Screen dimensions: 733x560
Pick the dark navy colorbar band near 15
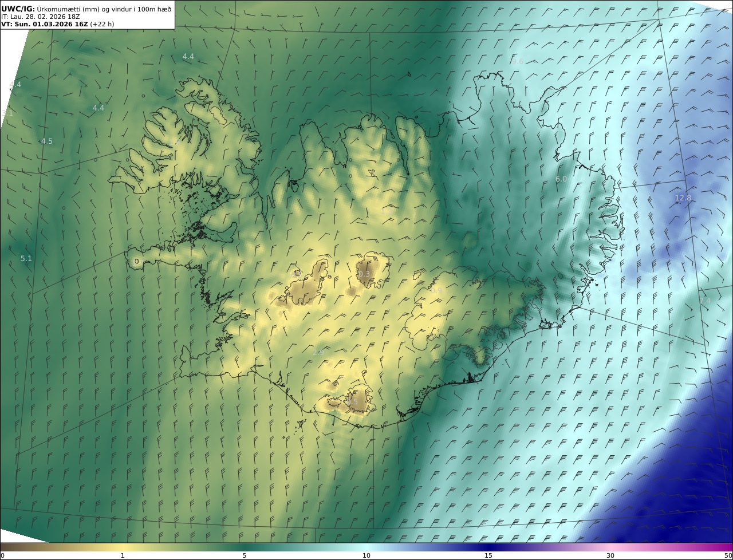(x=488, y=547)
